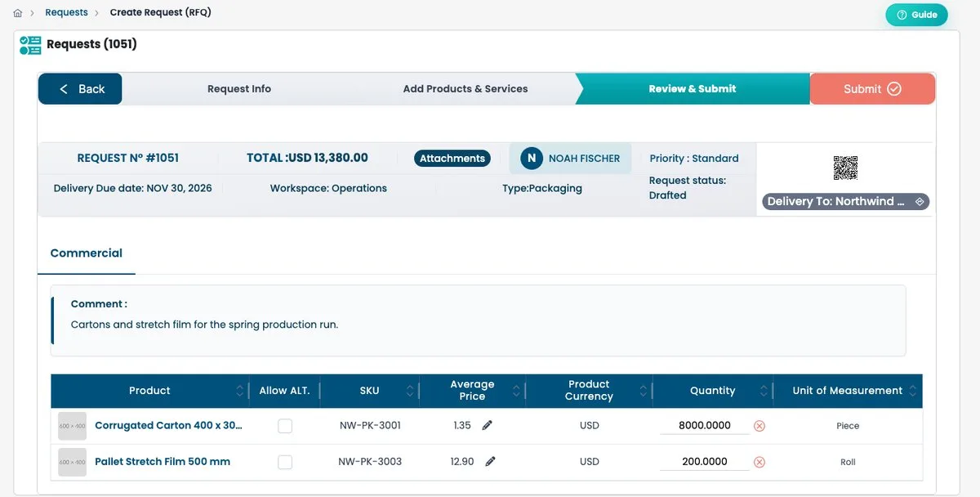The height and width of the screenshot is (497, 980).
Task: Click NOAH FISCHER requester name
Action: [x=584, y=159]
